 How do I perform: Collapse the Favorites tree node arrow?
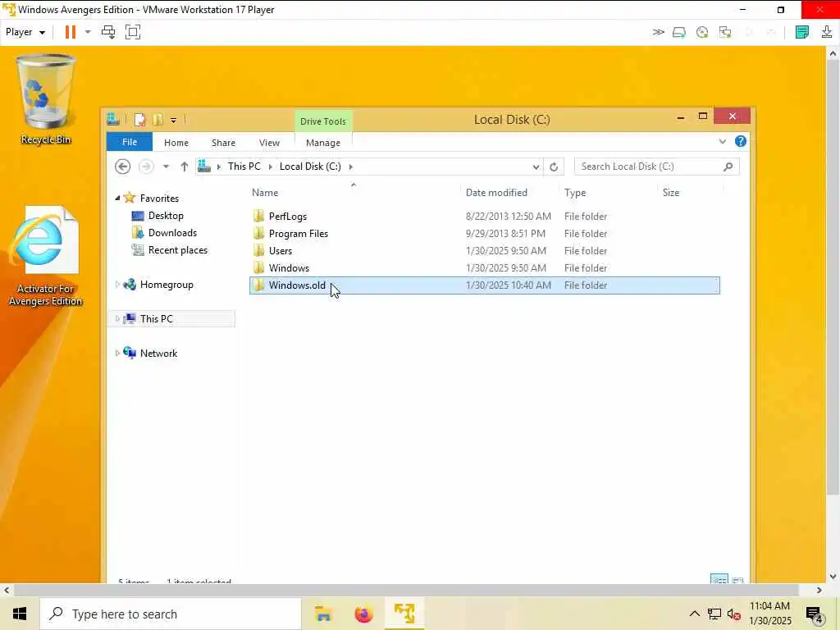(x=117, y=199)
